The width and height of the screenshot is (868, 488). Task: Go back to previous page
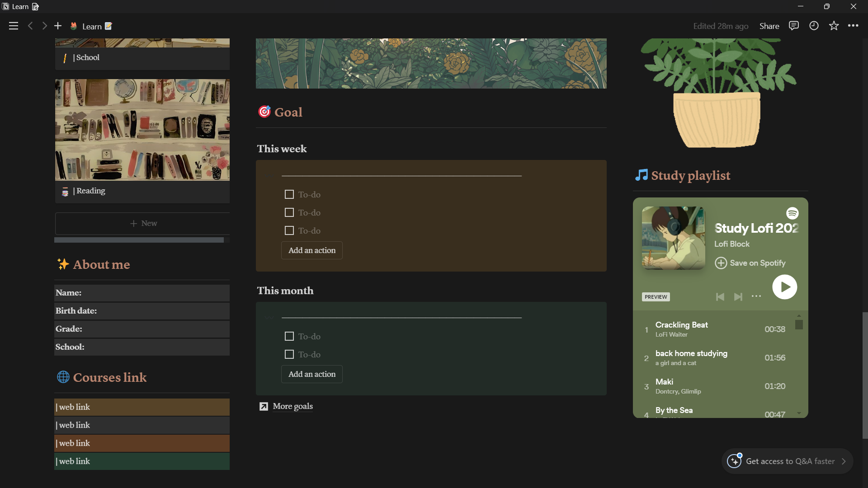[x=30, y=26]
